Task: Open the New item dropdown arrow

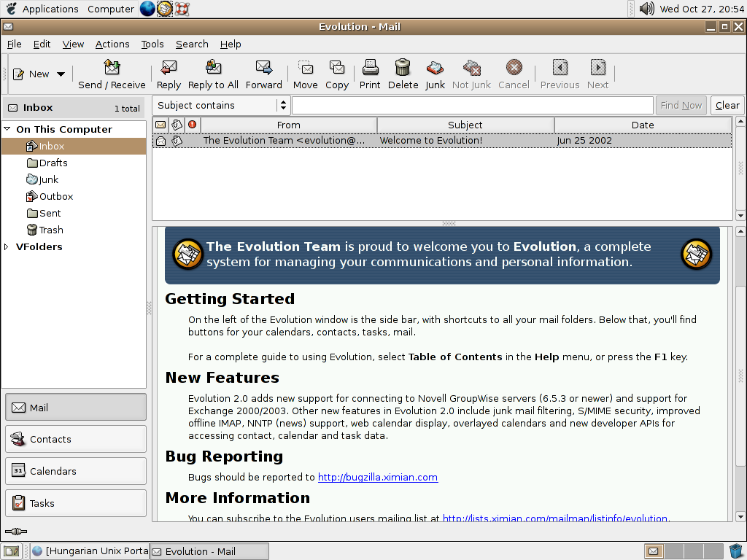Action: [61, 74]
